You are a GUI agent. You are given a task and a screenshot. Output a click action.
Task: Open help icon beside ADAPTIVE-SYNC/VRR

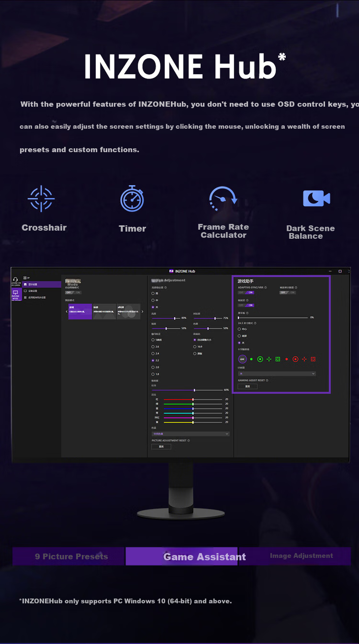tap(266, 288)
